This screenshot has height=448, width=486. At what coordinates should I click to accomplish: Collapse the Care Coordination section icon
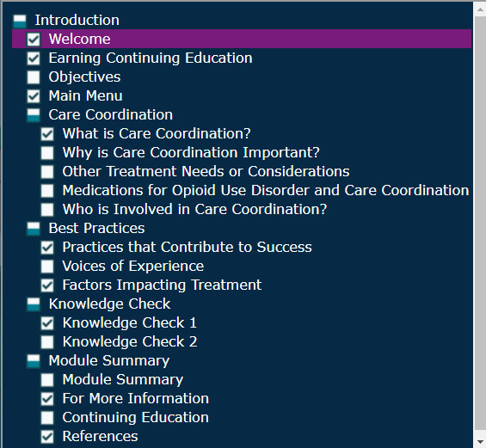click(34, 115)
